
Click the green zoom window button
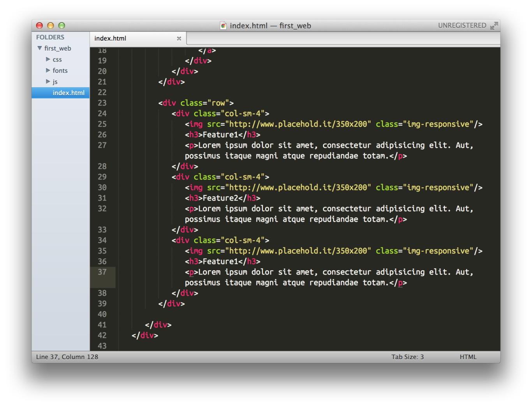click(62, 26)
